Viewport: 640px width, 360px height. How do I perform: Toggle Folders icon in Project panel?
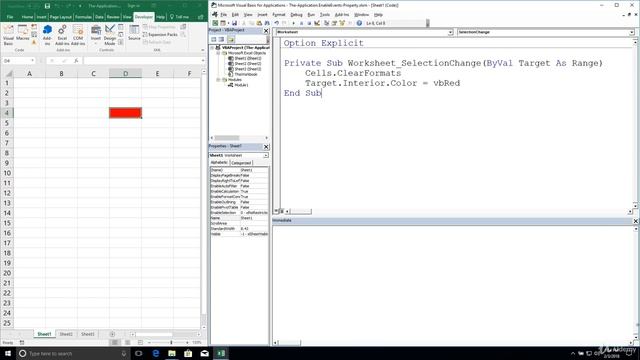coord(231,40)
